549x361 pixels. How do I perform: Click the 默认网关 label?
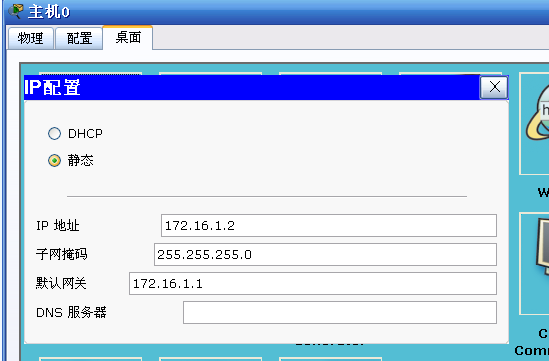61,283
